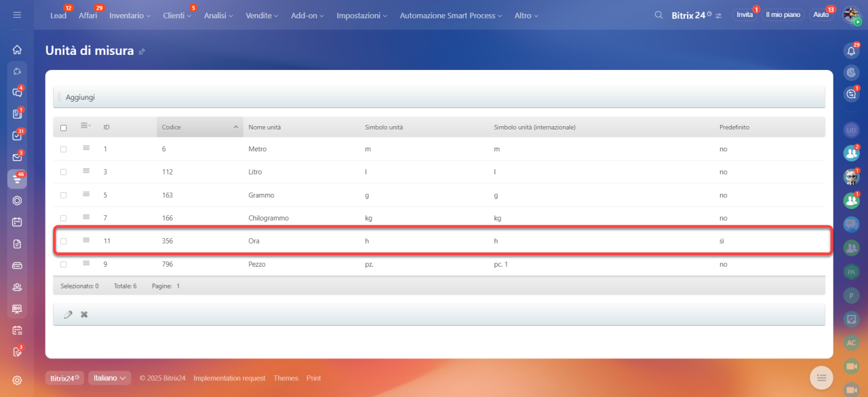Open the Italiano language dropdown

tap(110, 378)
